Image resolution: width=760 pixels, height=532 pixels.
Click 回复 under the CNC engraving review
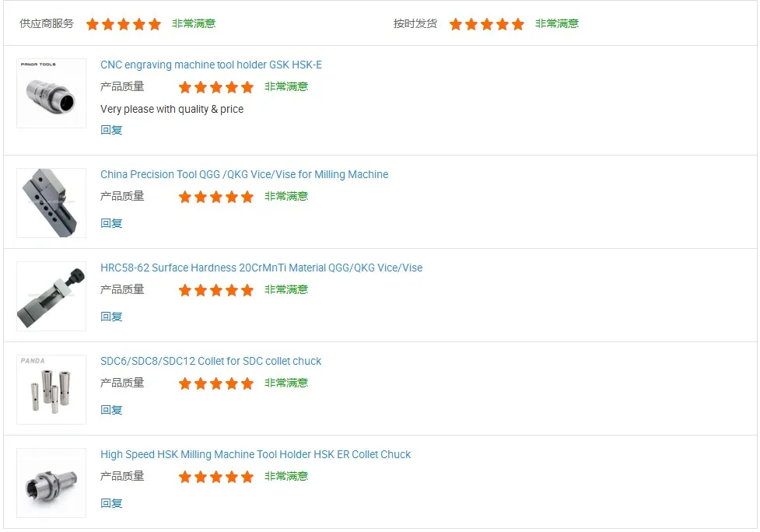111,130
